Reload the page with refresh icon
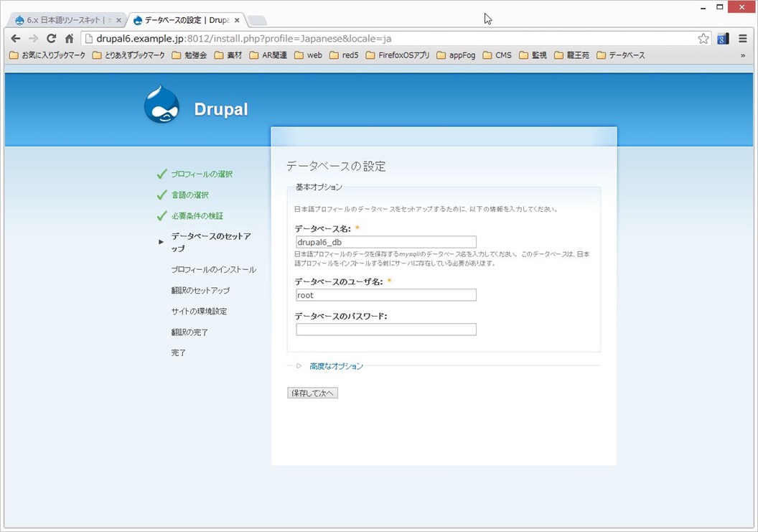This screenshot has width=758, height=532. click(x=51, y=39)
